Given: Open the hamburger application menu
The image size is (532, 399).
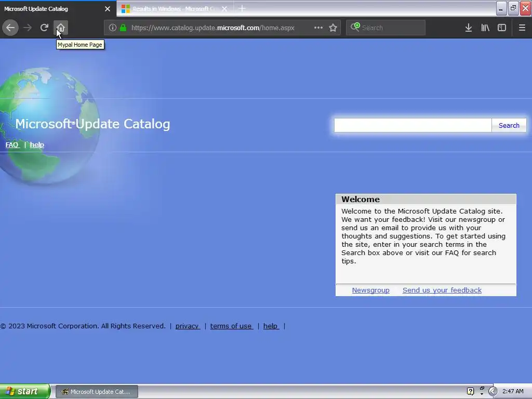Looking at the screenshot, I should (522, 28).
